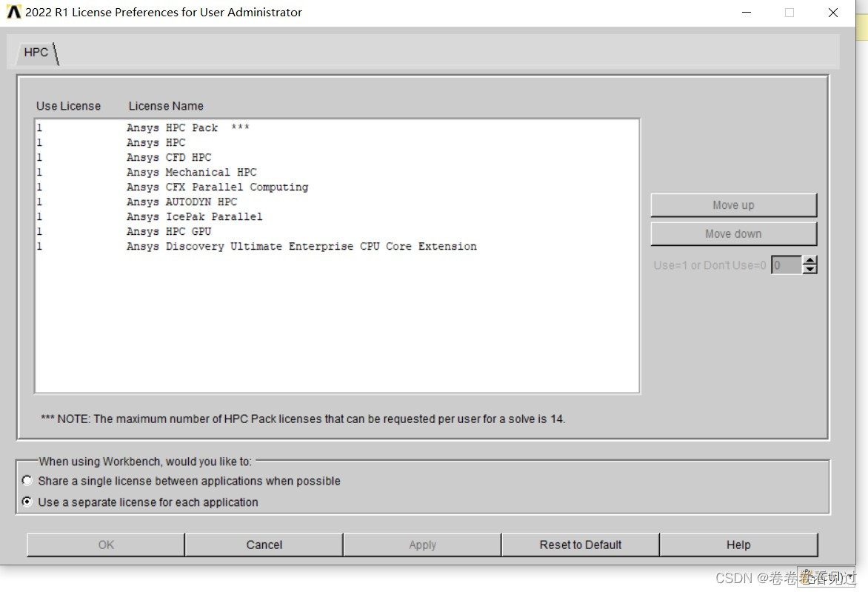
Task: Select the Ansys HPC Pack *** row
Action: (337, 128)
